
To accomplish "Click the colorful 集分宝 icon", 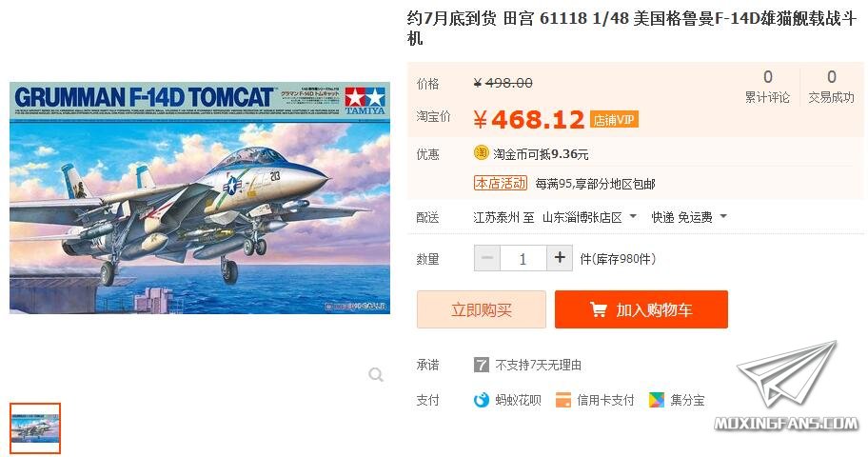I will pos(657,399).
